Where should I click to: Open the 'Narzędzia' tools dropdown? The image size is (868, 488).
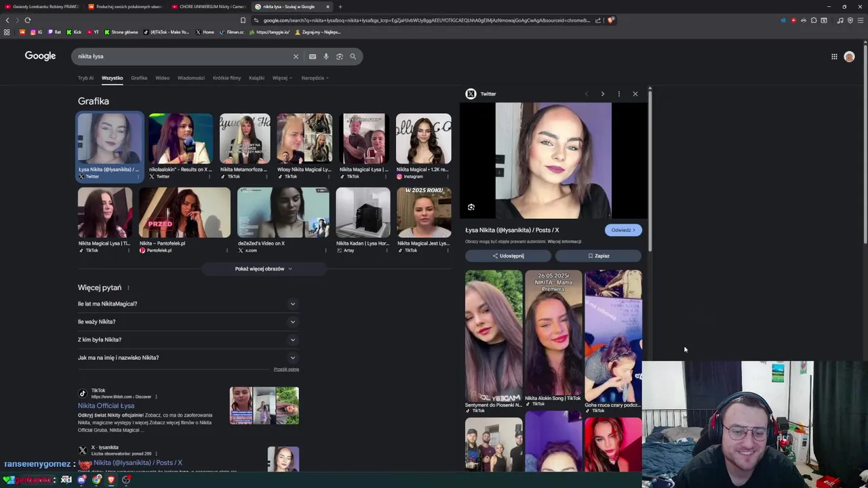(x=315, y=78)
